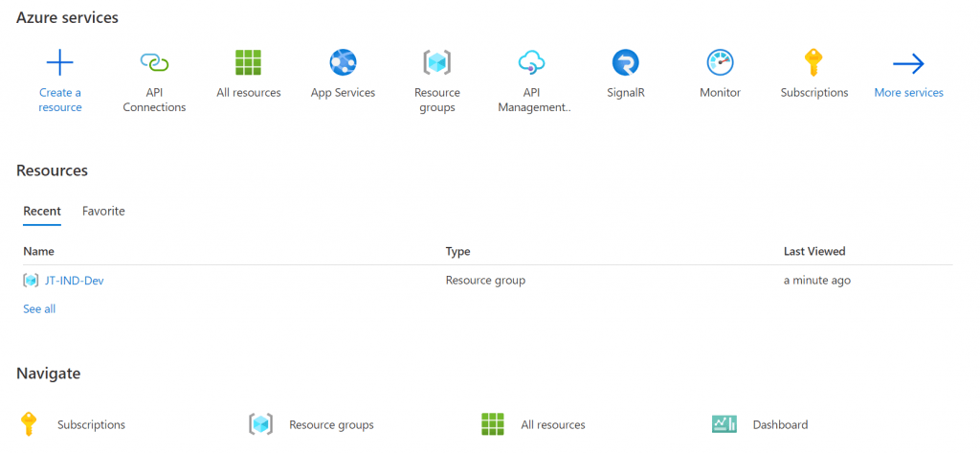Open the API Management cloud icon

point(531,62)
